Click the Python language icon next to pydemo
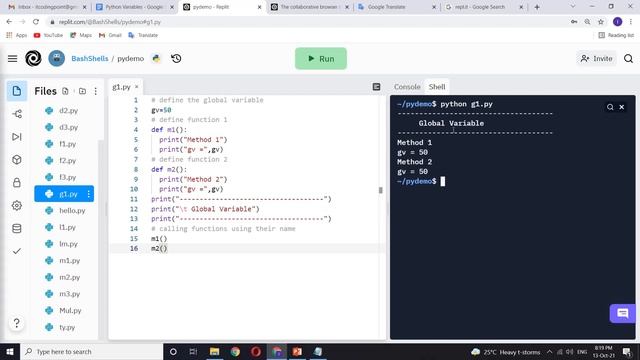The image size is (640, 360). 156,58
